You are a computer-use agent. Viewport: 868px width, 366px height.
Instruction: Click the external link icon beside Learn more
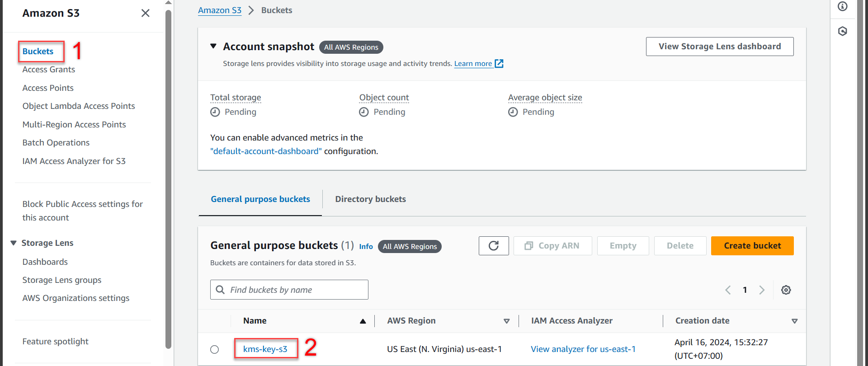coord(499,64)
